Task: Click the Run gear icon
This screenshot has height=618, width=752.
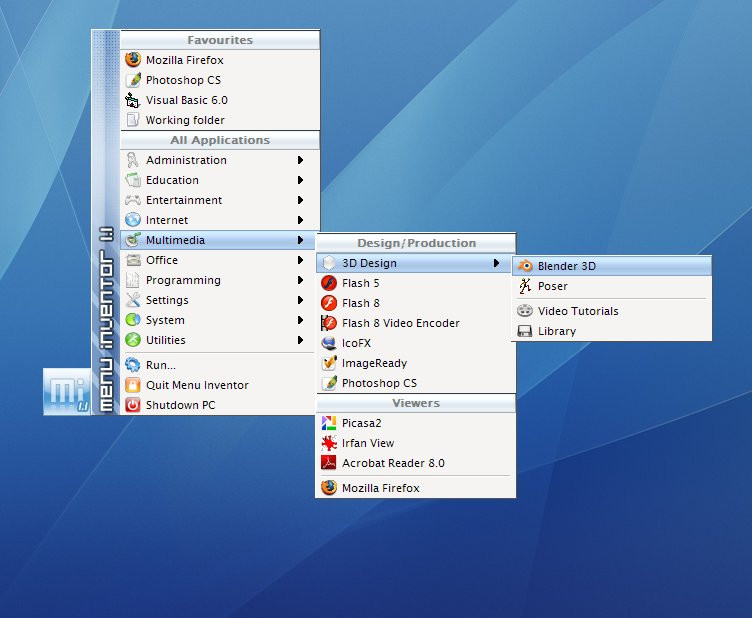Action: coord(133,365)
